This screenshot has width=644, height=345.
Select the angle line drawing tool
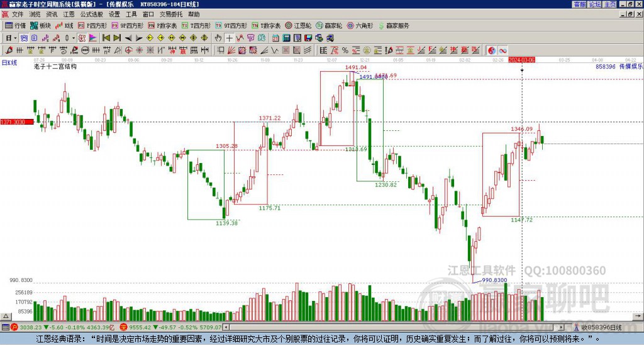(x=264, y=50)
